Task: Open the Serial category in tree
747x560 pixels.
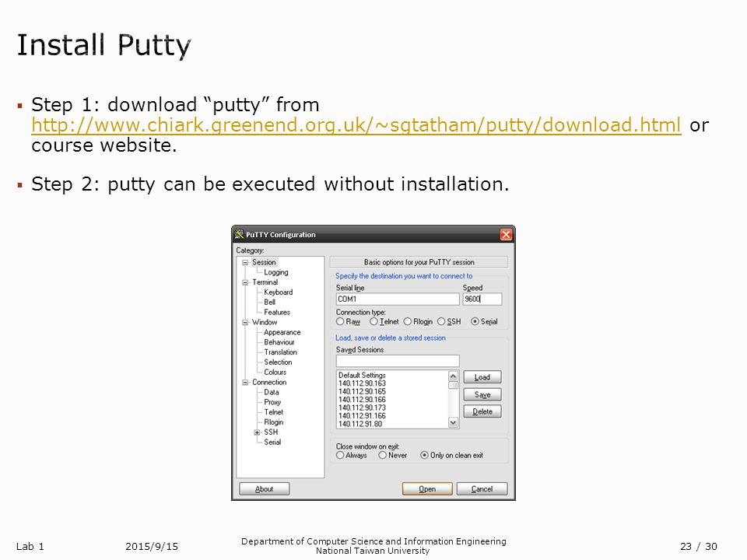Action: click(272, 443)
